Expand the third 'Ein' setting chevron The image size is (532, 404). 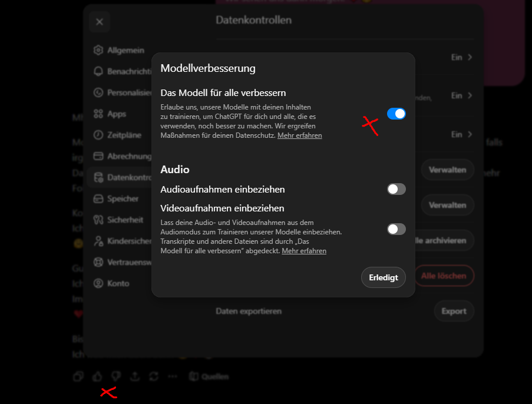tap(470, 134)
